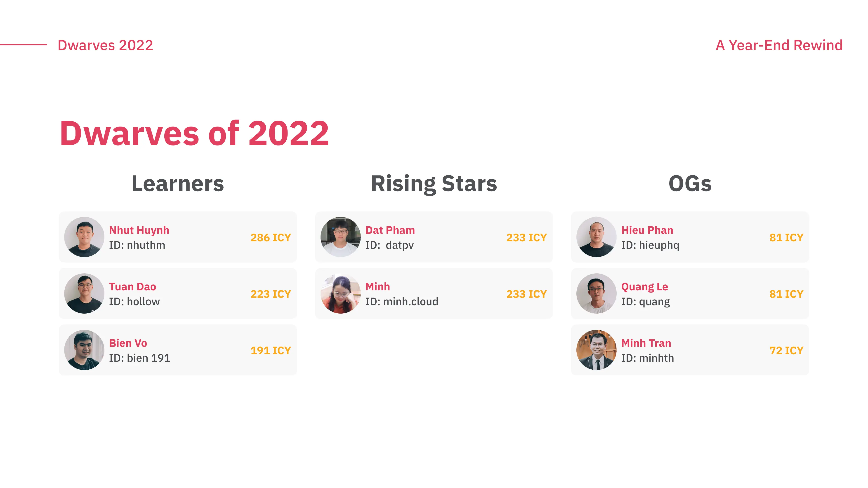This screenshot has width=868, height=488.
Task: Click the Dwarves of 2022 title
Action: pos(194,134)
